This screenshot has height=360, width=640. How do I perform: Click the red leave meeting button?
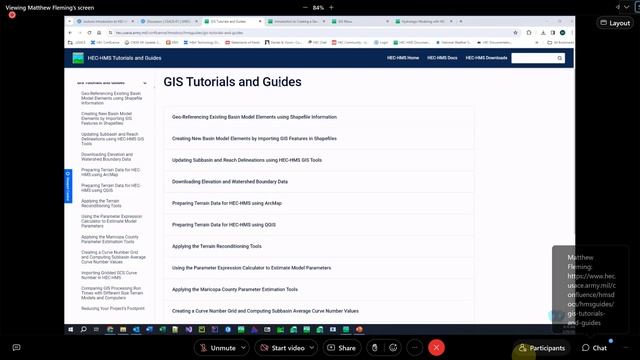(436, 348)
